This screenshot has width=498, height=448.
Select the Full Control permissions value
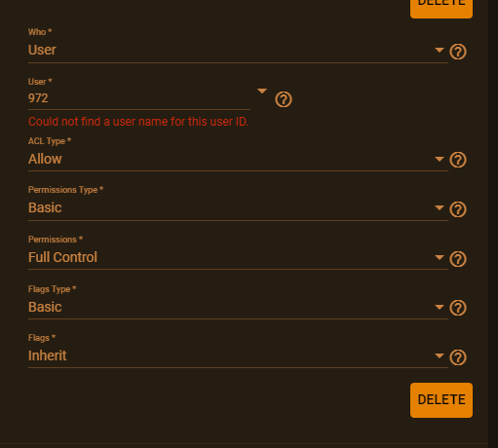pos(62,257)
